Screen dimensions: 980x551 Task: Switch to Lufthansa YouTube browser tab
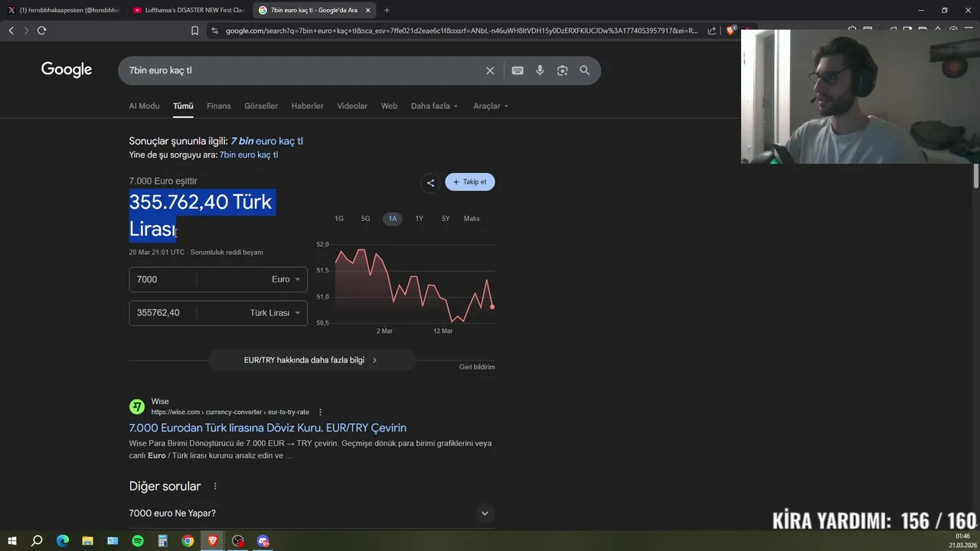(188, 10)
